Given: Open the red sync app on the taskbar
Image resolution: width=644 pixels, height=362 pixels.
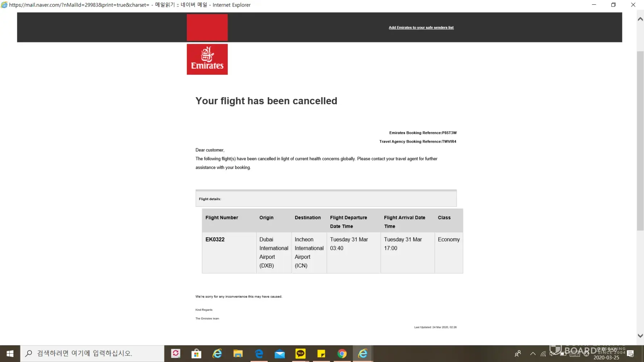Looking at the screenshot, I should [x=176, y=353].
